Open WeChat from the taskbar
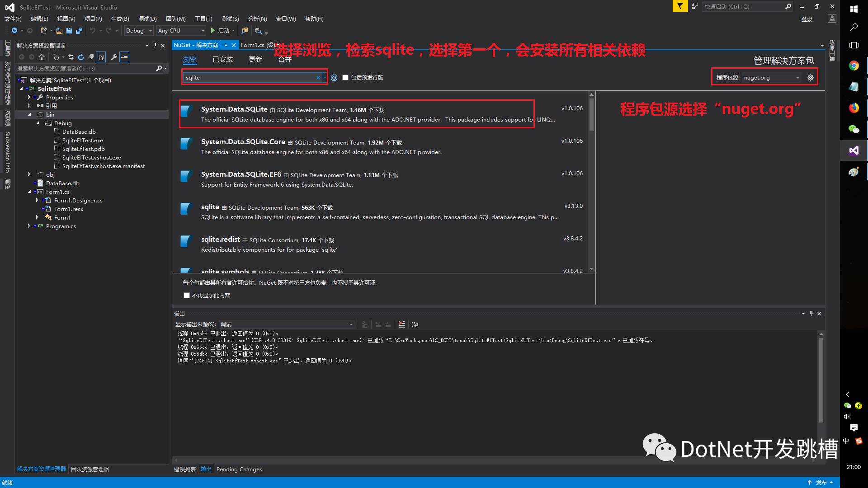The image size is (868, 488). pos(854,129)
